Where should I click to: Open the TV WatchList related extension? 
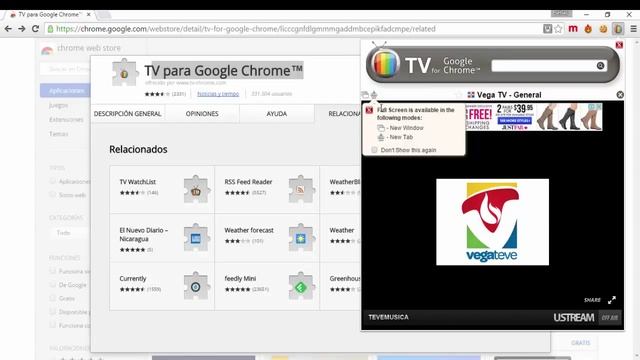[162, 189]
